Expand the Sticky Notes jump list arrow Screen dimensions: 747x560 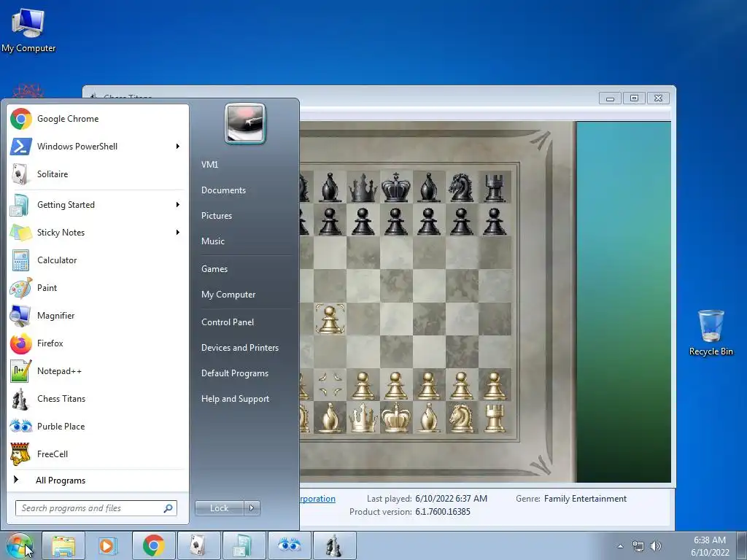178,233
